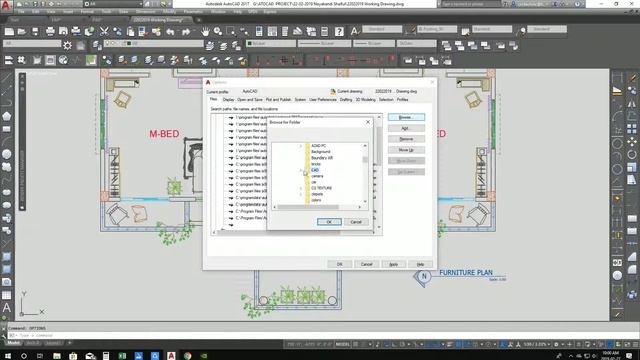640x360 pixels.
Task: Open the QuickCalc calculator icon
Action: point(324,31)
